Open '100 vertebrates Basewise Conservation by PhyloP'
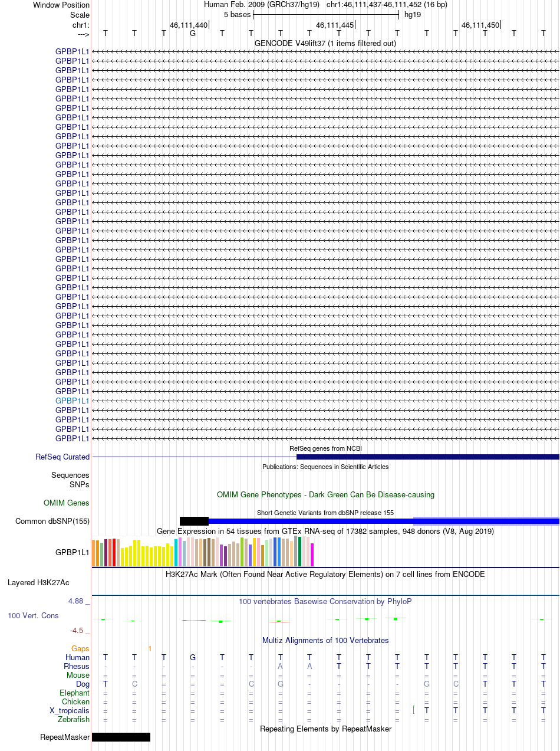The height and width of the screenshot is (751, 560). (x=325, y=601)
